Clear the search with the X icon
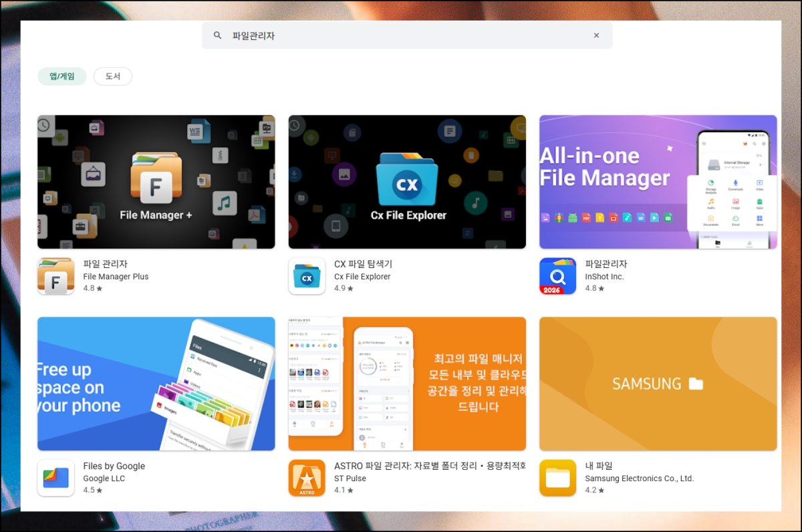Image resolution: width=802 pixels, height=532 pixels. click(x=596, y=35)
